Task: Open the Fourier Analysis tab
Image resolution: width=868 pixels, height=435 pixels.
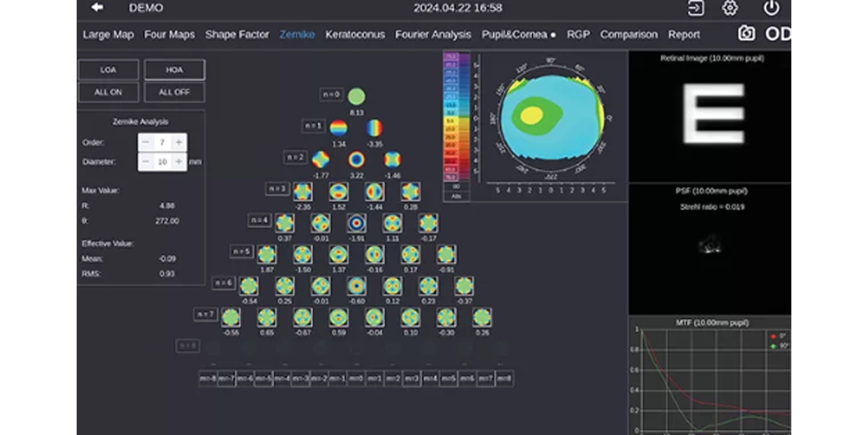Action: [433, 34]
